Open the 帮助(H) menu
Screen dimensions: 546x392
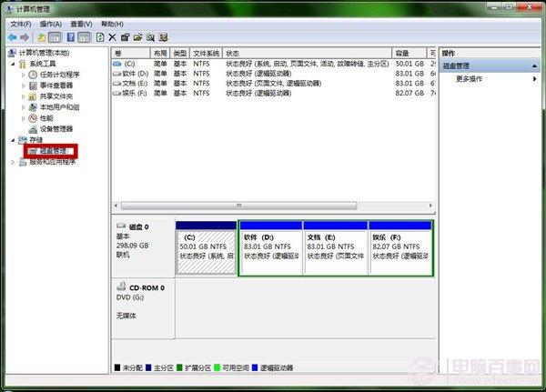(x=112, y=24)
